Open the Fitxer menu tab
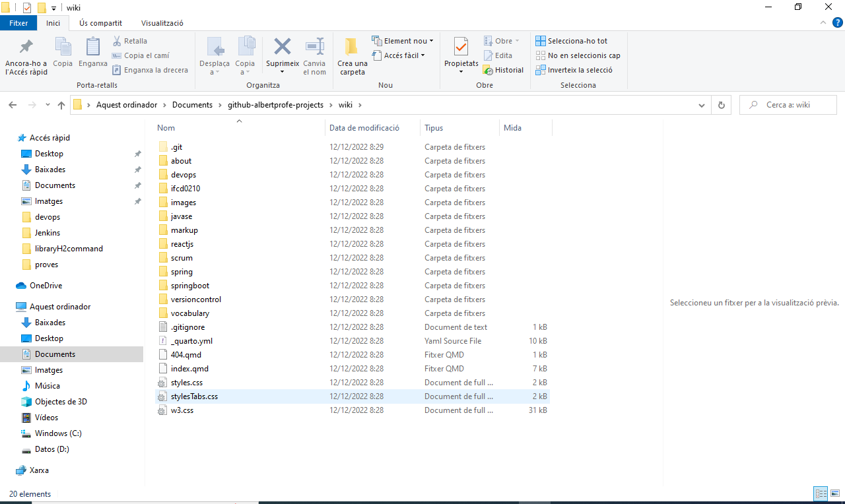Image resolution: width=845 pixels, height=504 pixels. pyautogui.click(x=18, y=23)
